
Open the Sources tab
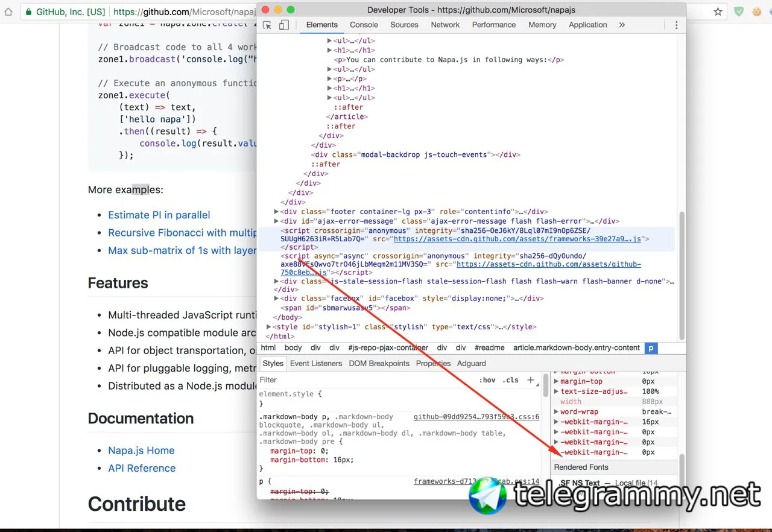click(x=404, y=25)
